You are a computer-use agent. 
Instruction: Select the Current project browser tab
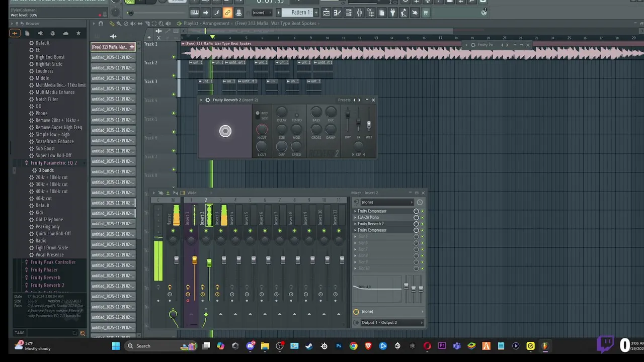pos(27,33)
